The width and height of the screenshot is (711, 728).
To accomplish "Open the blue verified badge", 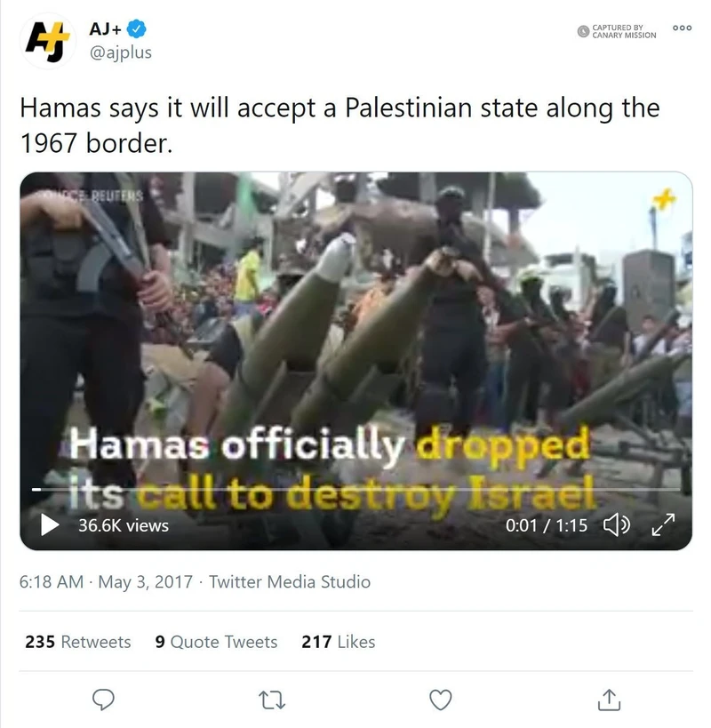I will point(137,28).
